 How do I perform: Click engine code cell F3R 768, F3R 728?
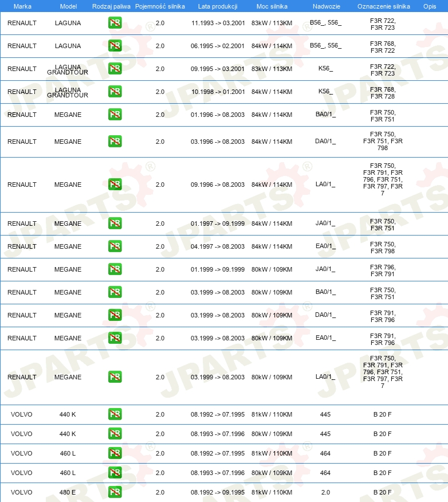383,93
